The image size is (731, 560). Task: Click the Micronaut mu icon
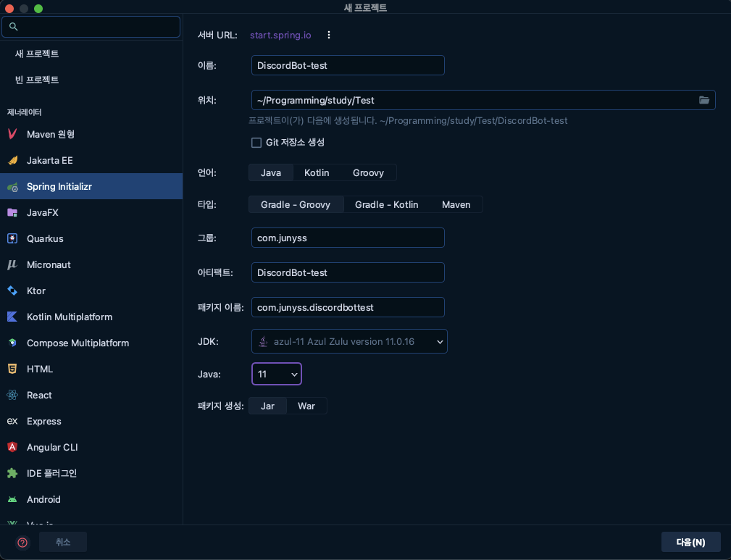click(x=12, y=265)
